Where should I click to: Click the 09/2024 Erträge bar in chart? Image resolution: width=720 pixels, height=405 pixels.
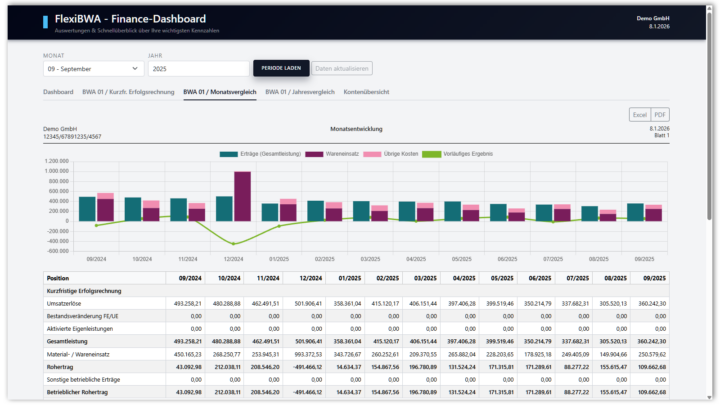[x=87, y=208]
